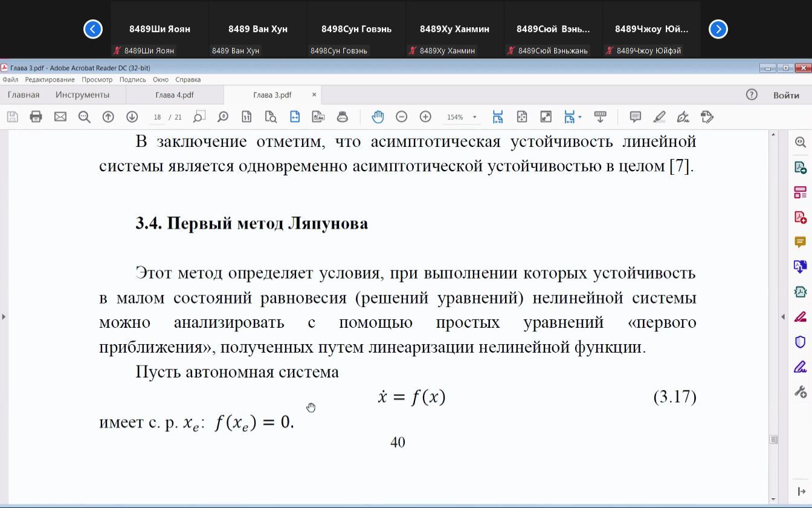This screenshot has width=812, height=508.
Task: Go to next page with down arrow icon
Action: point(132,117)
